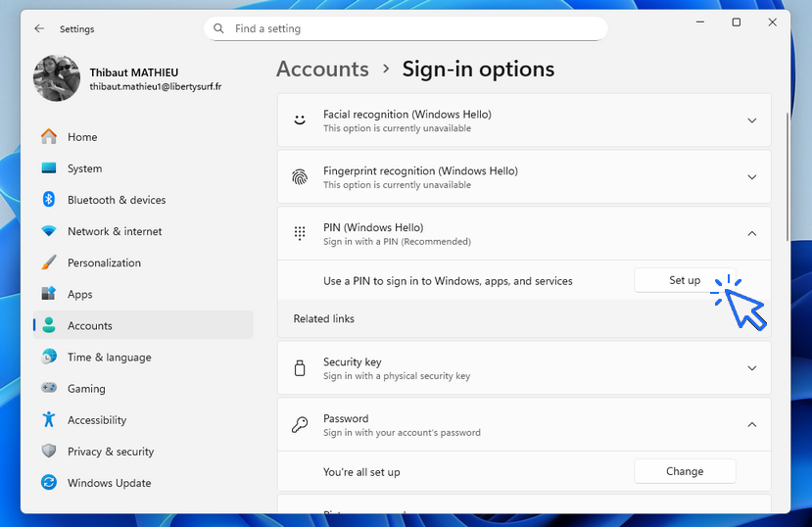This screenshot has height=527, width=812.
Task: Click the search magnifier icon
Action: [218, 28]
